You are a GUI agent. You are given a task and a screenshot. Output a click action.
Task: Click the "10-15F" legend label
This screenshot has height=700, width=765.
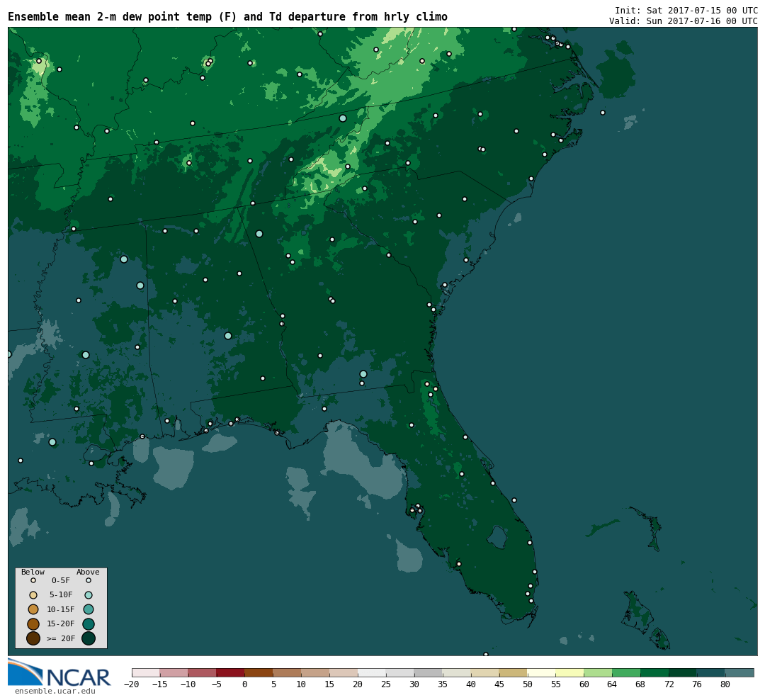[x=61, y=610]
